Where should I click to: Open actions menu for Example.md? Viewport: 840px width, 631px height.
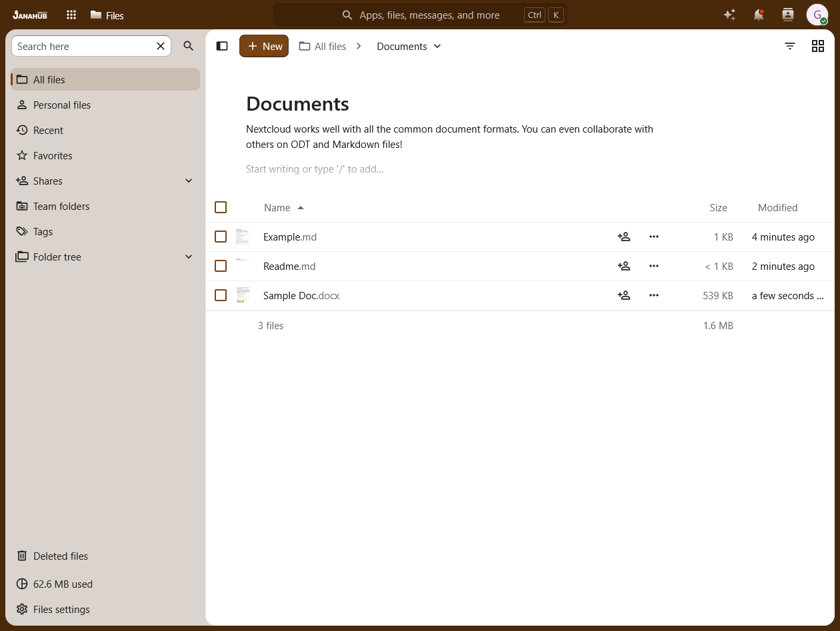[654, 237]
